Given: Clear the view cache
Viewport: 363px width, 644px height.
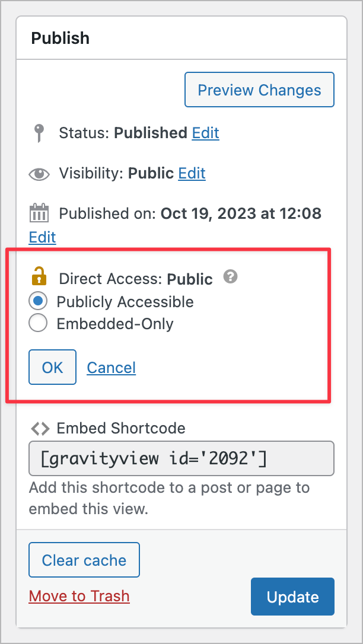Looking at the screenshot, I should tap(84, 560).
